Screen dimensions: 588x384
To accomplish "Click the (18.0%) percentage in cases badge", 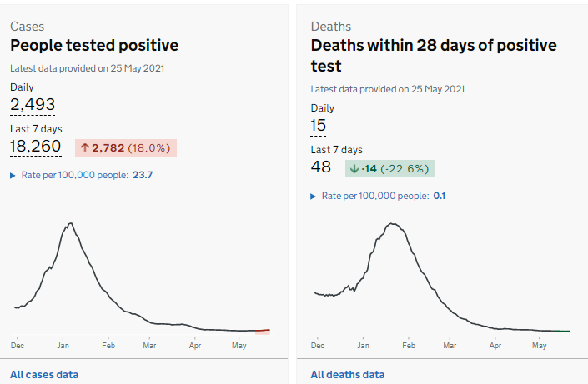I will tap(149, 147).
